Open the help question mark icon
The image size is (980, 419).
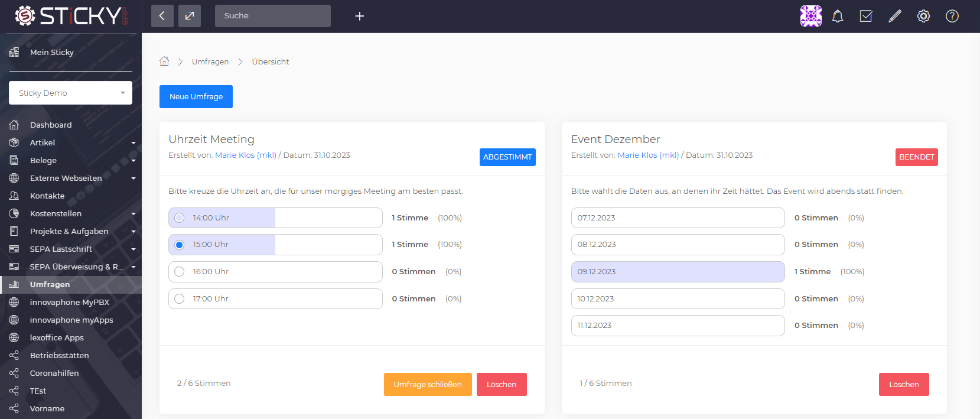(x=952, y=16)
